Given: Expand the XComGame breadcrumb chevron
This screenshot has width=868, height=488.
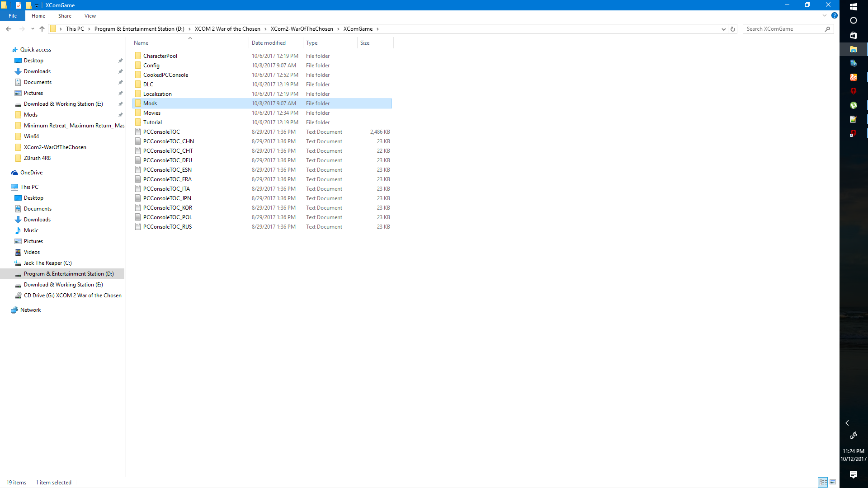Looking at the screenshot, I should 378,29.
